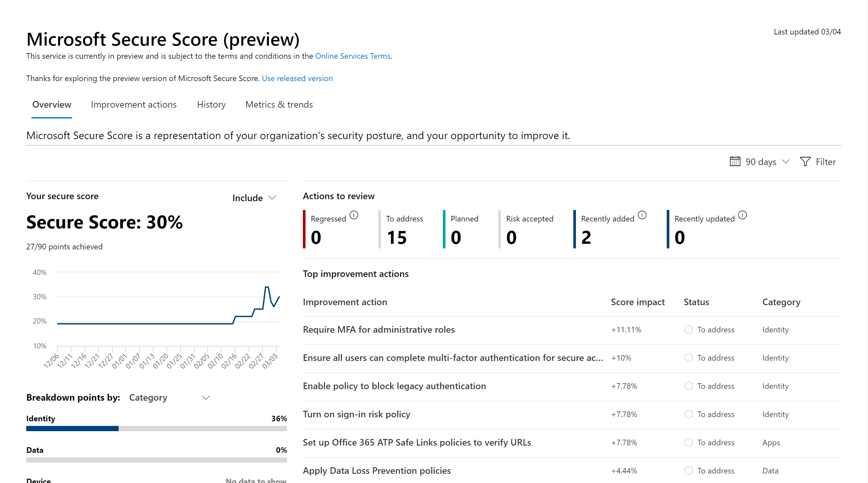868x483 pixels.
Task: Select the status circle for Require MFA row
Action: point(688,329)
